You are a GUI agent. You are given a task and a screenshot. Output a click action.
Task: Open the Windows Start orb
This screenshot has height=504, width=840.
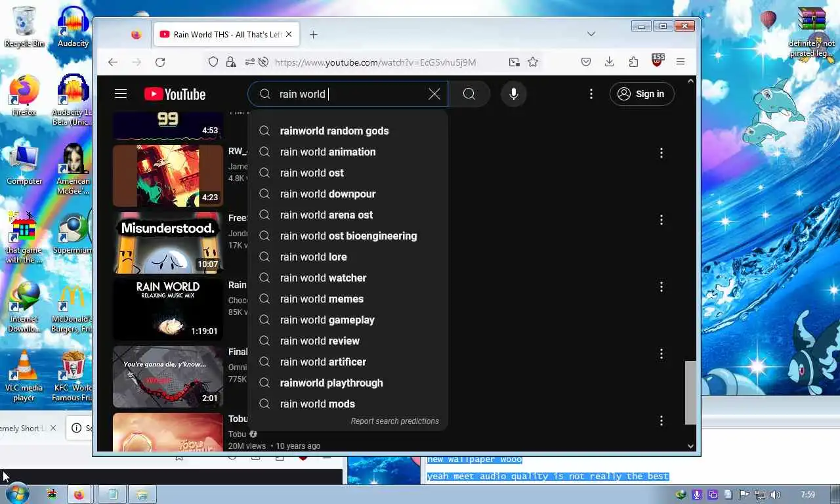tap(17, 494)
